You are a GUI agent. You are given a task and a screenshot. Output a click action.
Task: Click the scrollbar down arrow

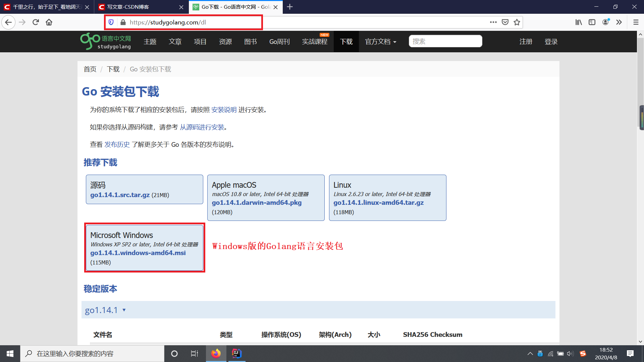[x=641, y=342]
